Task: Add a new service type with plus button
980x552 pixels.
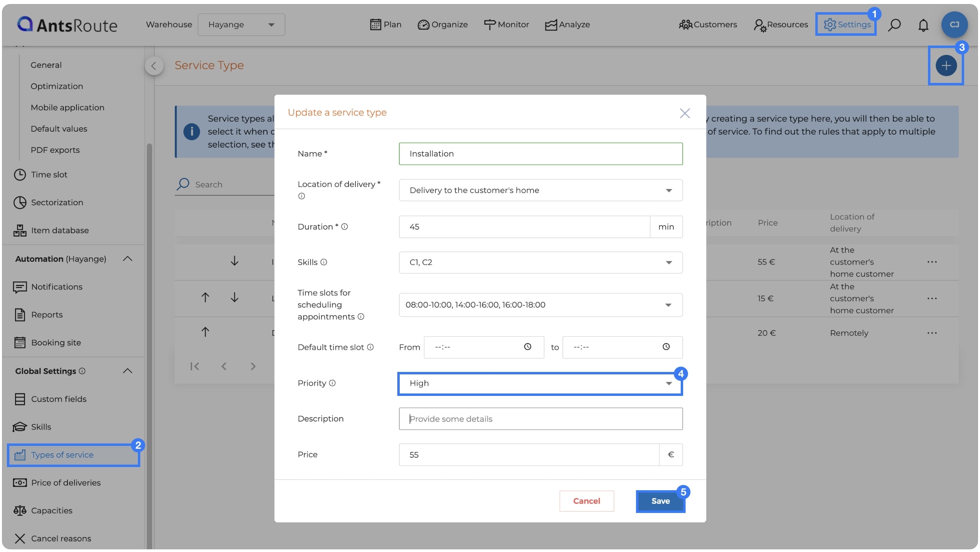Action: pos(946,65)
